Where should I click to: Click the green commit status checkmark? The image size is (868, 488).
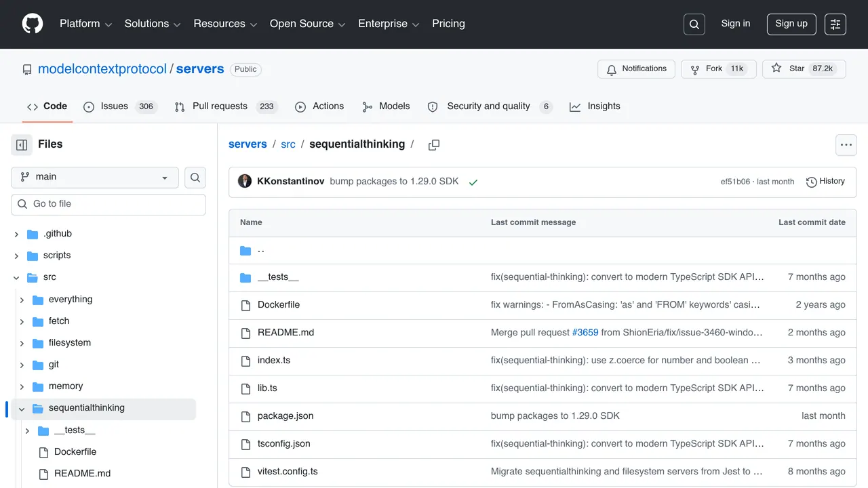pos(473,182)
